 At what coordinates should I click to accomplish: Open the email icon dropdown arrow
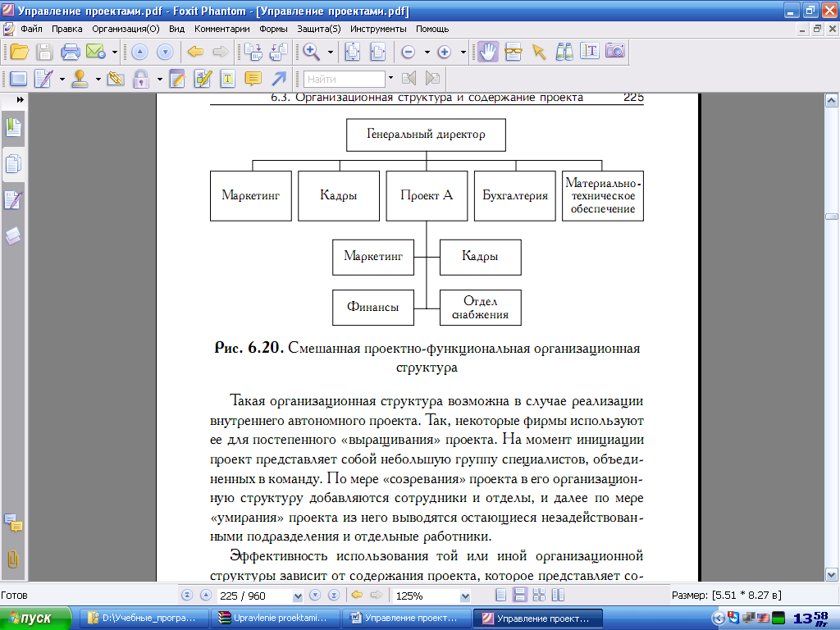pyautogui.click(x=115, y=52)
